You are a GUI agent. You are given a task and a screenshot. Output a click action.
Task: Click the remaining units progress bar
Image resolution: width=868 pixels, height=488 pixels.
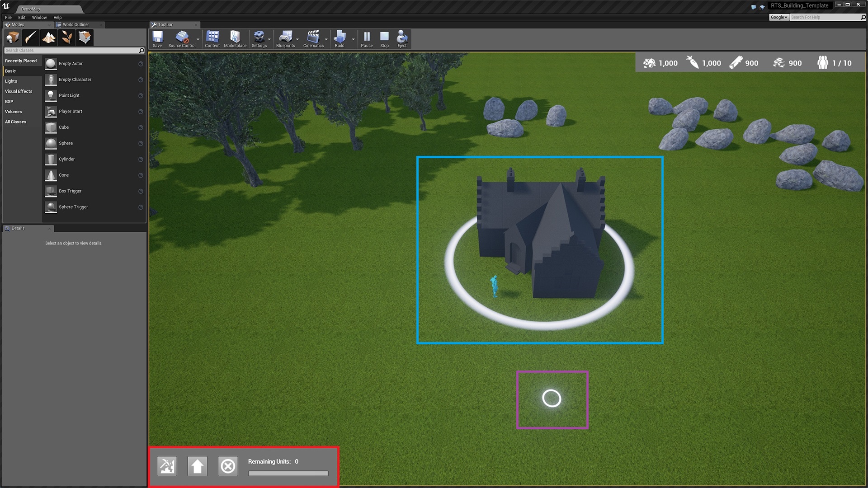click(288, 474)
